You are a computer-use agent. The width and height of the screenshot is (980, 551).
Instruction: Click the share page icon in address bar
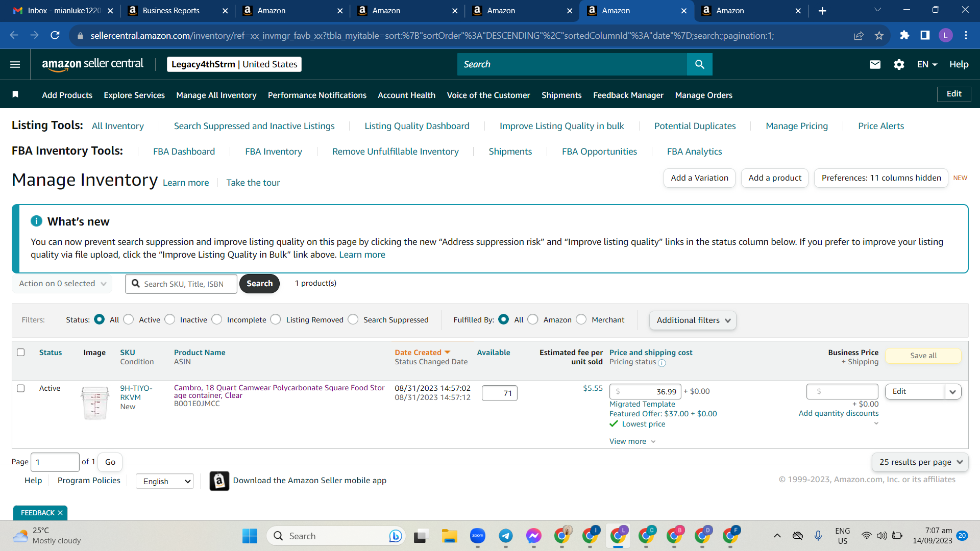click(x=859, y=35)
